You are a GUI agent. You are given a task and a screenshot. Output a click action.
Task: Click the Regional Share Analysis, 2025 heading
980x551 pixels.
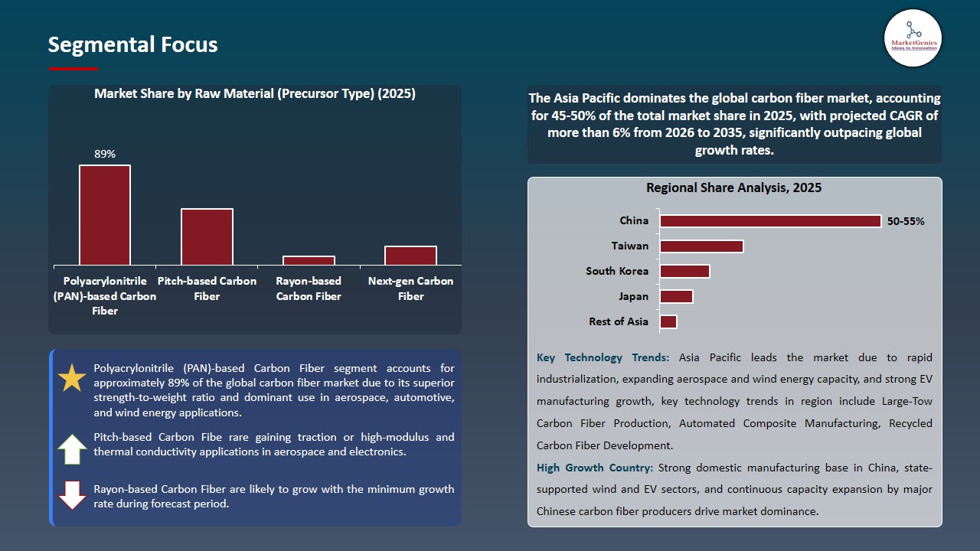point(733,187)
